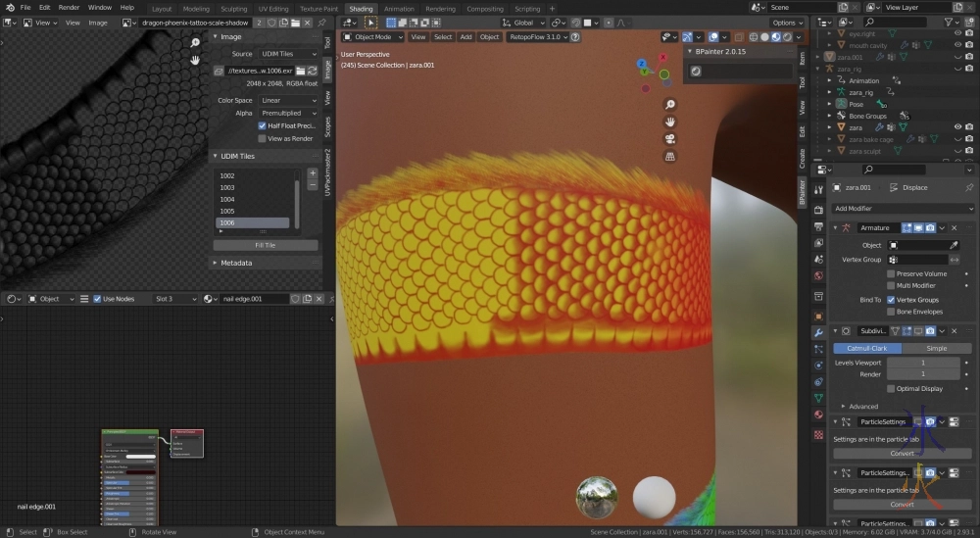Open the Color Space Linear dropdown

pyautogui.click(x=288, y=100)
